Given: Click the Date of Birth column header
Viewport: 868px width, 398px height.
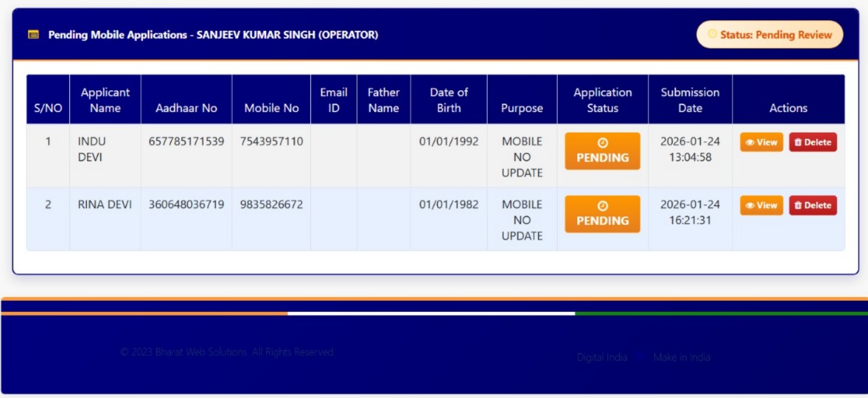Looking at the screenshot, I should point(448,100).
